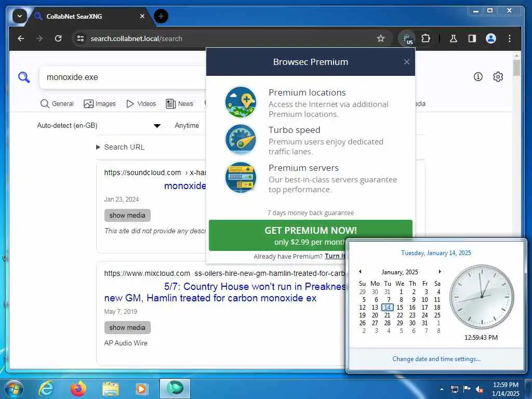Reload the current page

click(58, 38)
